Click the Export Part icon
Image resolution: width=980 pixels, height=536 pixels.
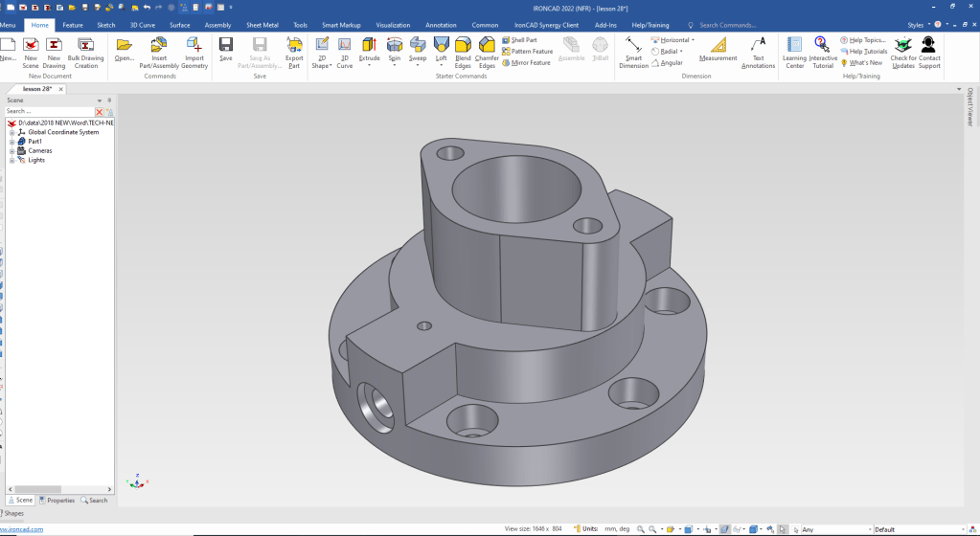[294, 45]
